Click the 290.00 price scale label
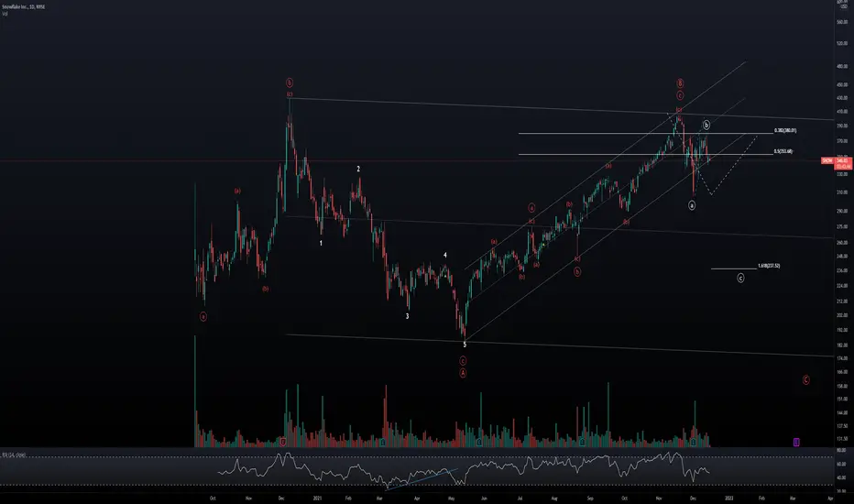Viewport: 854px width, 504px height. pos(841,211)
